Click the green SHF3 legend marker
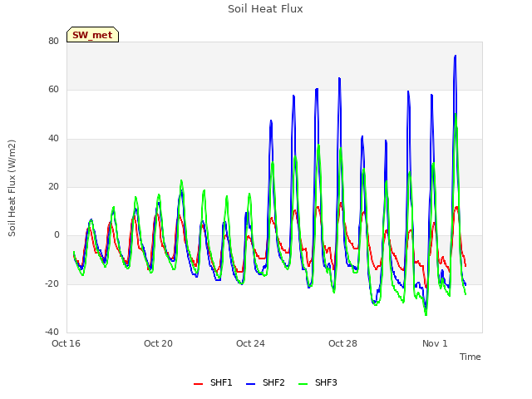Viewport: 532px width, 399px height. pyautogui.click(x=303, y=384)
